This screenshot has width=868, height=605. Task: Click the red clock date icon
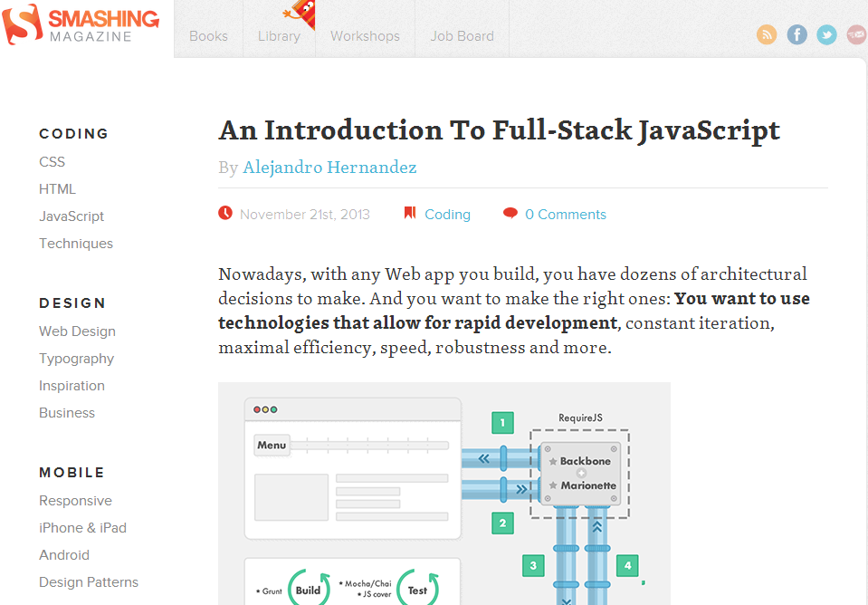(225, 213)
